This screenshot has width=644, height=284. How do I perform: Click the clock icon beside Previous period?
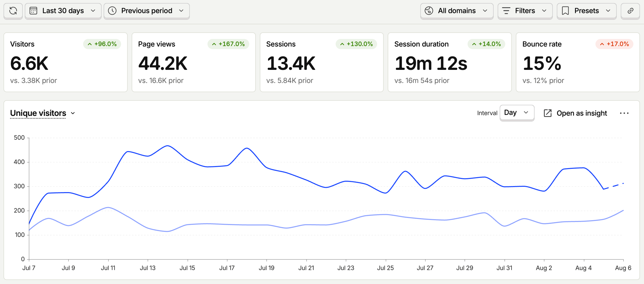pyautogui.click(x=112, y=11)
